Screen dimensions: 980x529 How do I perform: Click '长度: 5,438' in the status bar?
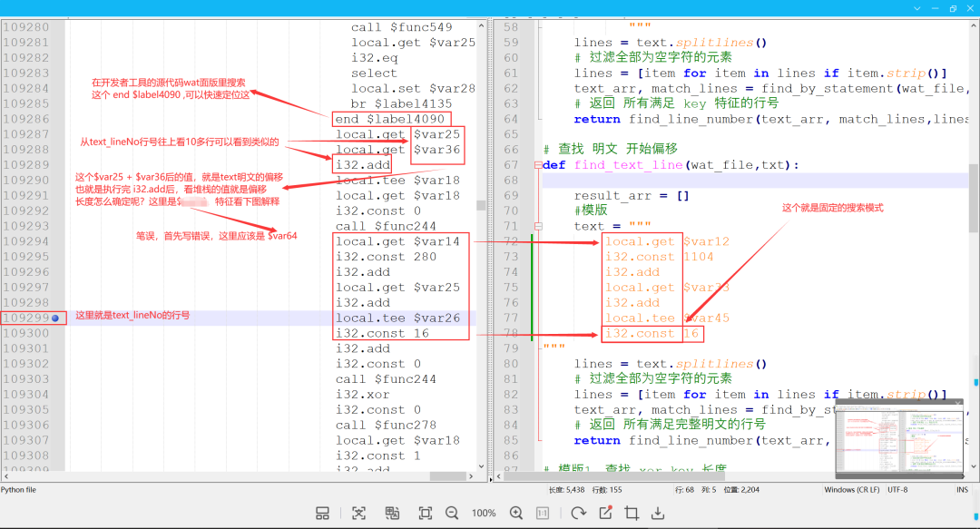pos(566,490)
